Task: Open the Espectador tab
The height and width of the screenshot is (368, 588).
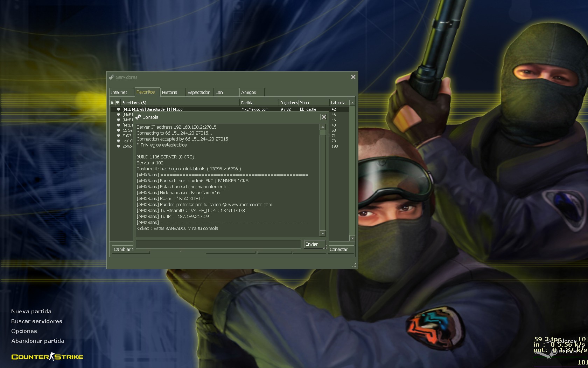Action: pyautogui.click(x=199, y=93)
